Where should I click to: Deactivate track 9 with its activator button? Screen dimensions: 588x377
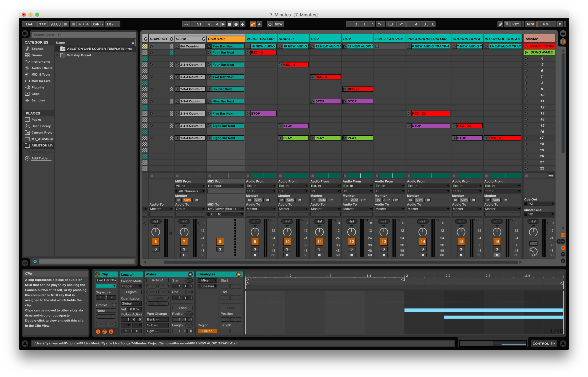point(255,242)
